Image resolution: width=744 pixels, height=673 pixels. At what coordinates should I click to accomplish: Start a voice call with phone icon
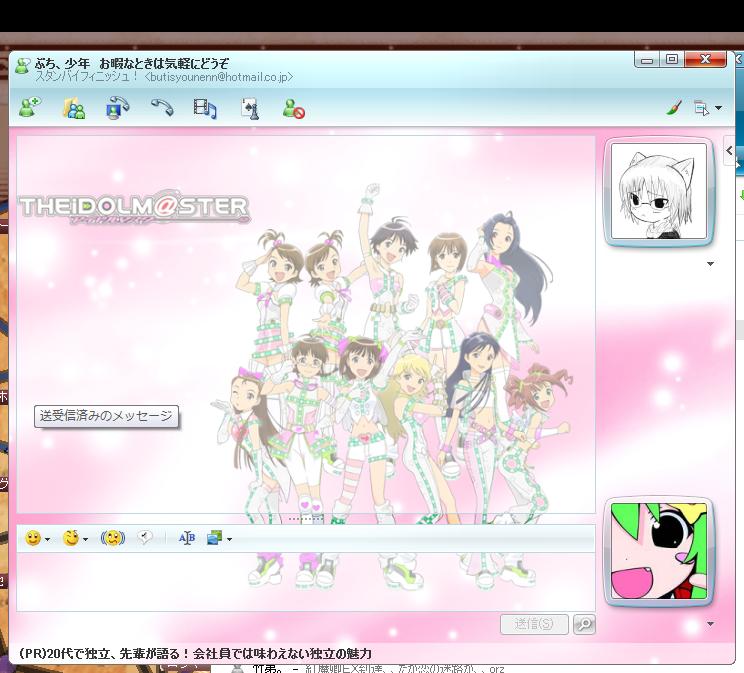162,107
